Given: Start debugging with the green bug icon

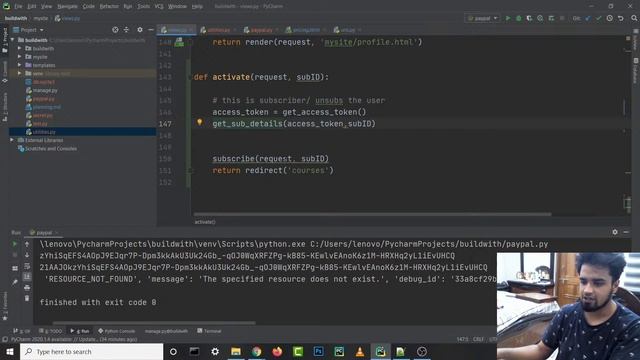Looking at the screenshot, I should tap(519, 18).
